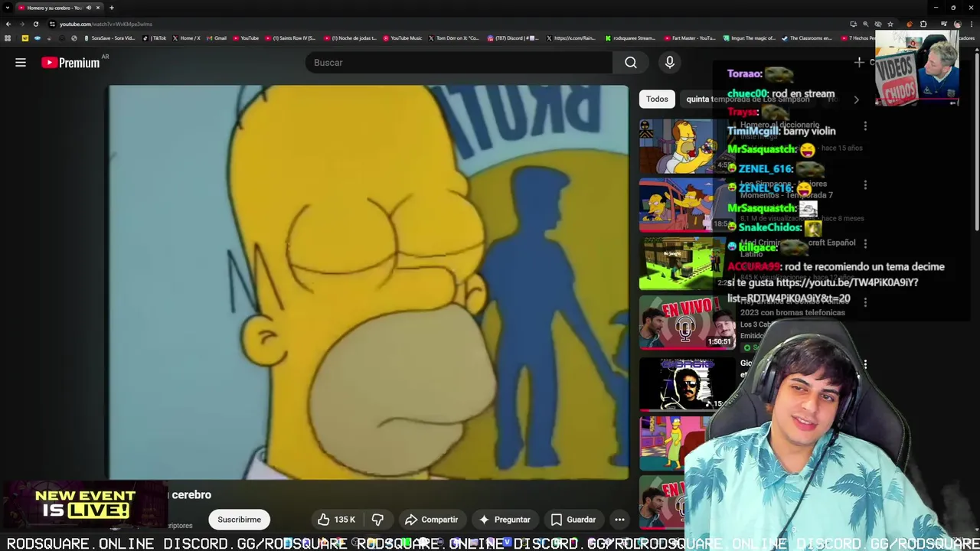Open the Discord (787) bookmark
The width and height of the screenshot is (980, 551).
[x=514, y=38]
